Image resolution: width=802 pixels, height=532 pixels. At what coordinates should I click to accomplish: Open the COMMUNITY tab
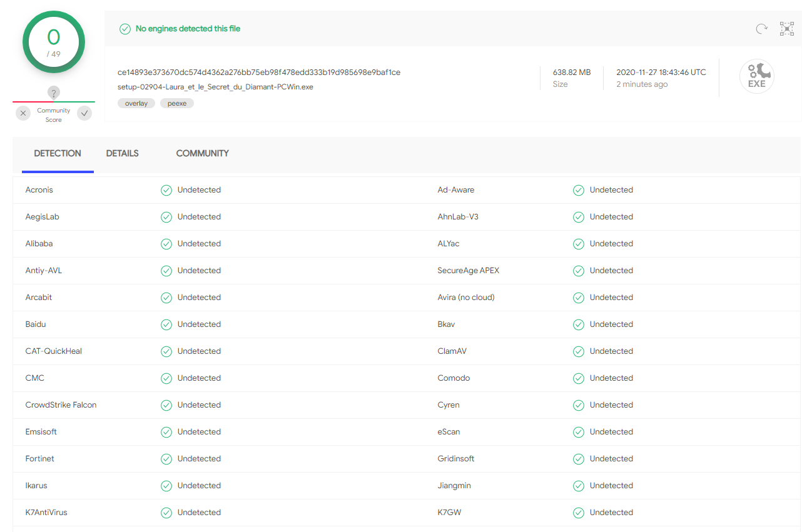click(203, 153)
